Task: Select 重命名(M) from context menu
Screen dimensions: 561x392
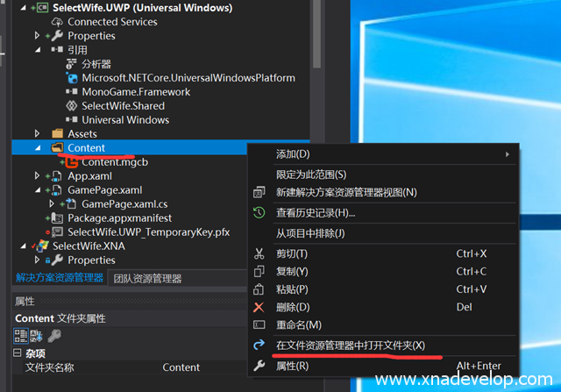Action: [x=298, y=325]
